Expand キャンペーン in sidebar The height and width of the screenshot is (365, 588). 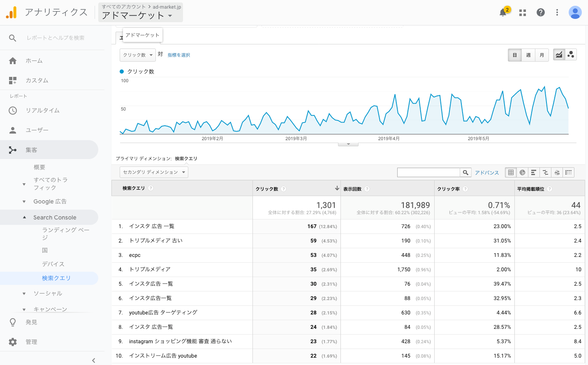point(24,310)
